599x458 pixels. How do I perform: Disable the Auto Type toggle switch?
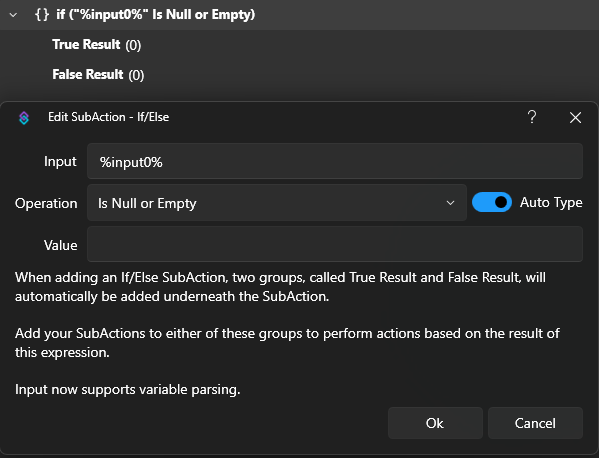[x=492, y=202]
